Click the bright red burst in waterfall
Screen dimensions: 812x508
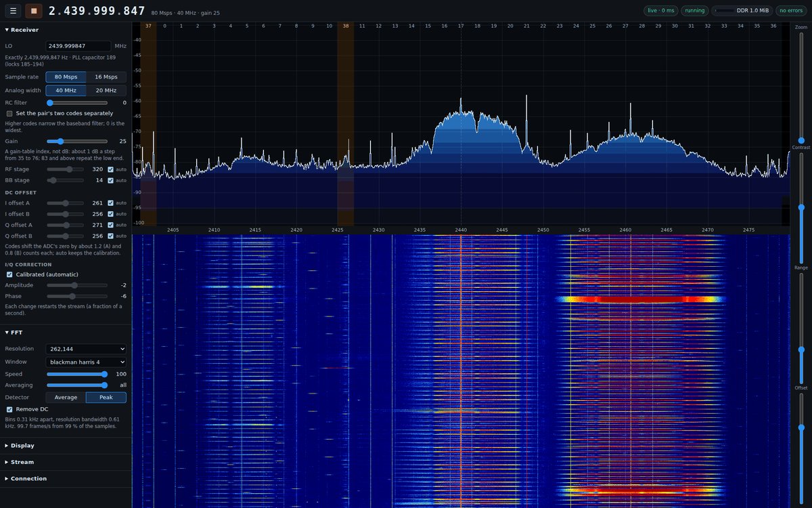639,299
